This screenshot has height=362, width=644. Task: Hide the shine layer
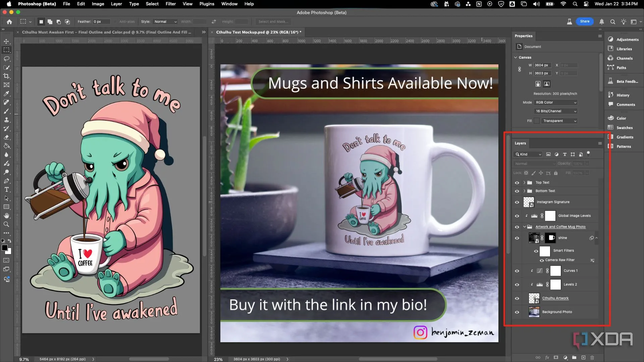[x=517, y=238]
